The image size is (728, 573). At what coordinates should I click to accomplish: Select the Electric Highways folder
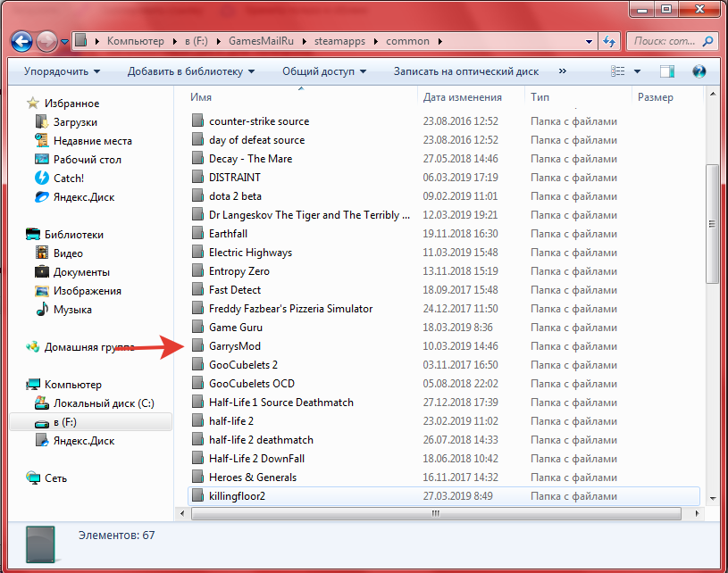pyautogui.click(x=250, y=253)
